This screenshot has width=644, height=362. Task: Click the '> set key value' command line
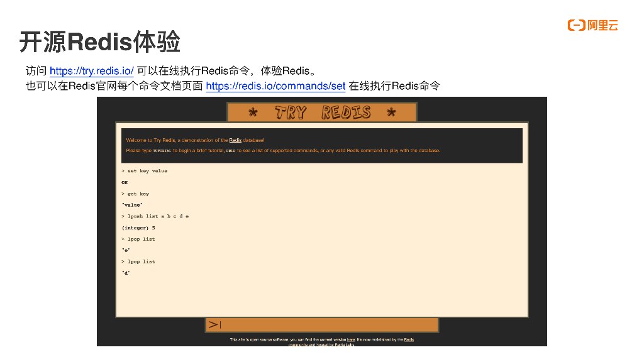(145, 171)
